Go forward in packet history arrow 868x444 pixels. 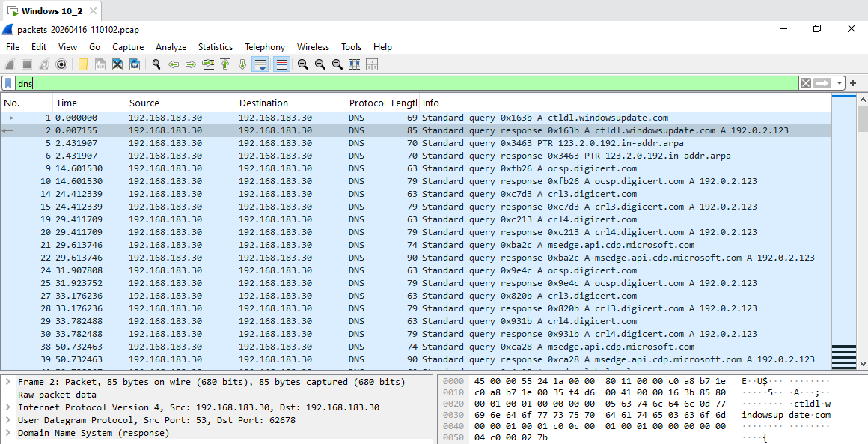pos(191,65)
